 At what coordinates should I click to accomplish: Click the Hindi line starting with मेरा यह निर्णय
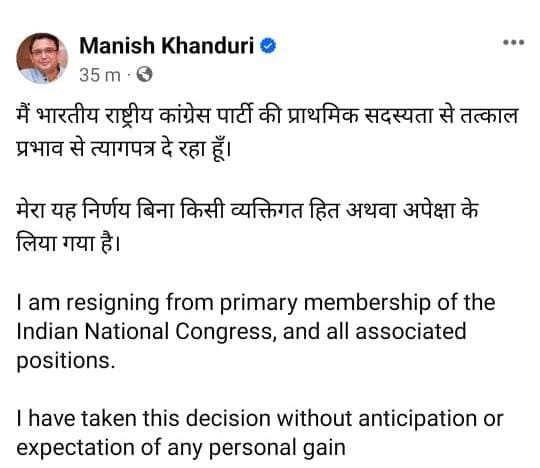pyautogui.click(x=247, y=210)
